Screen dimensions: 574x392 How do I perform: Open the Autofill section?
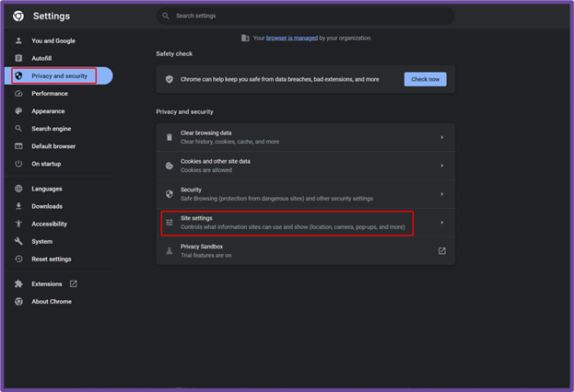tap(41, 58)
